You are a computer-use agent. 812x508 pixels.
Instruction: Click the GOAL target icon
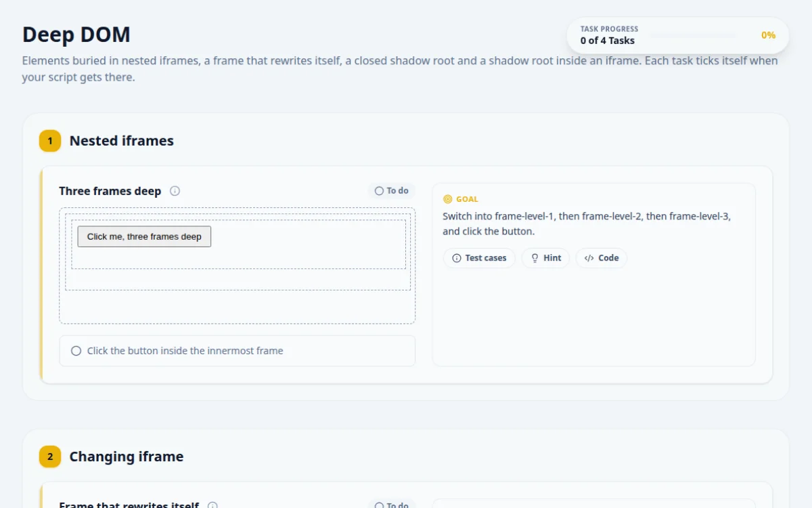447,199
